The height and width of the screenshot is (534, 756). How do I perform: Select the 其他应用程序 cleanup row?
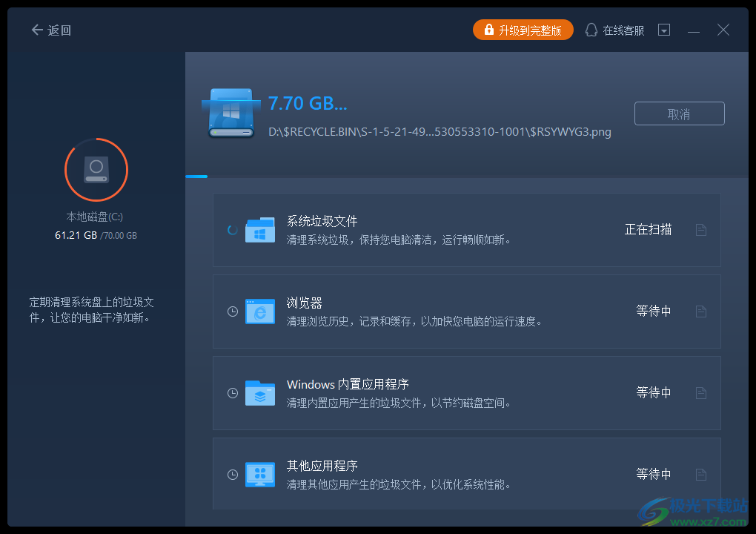(467, 474)
